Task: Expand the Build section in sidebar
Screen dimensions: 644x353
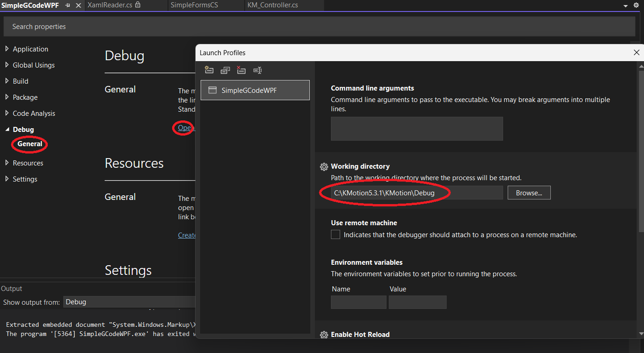Action: coord(7,81)
